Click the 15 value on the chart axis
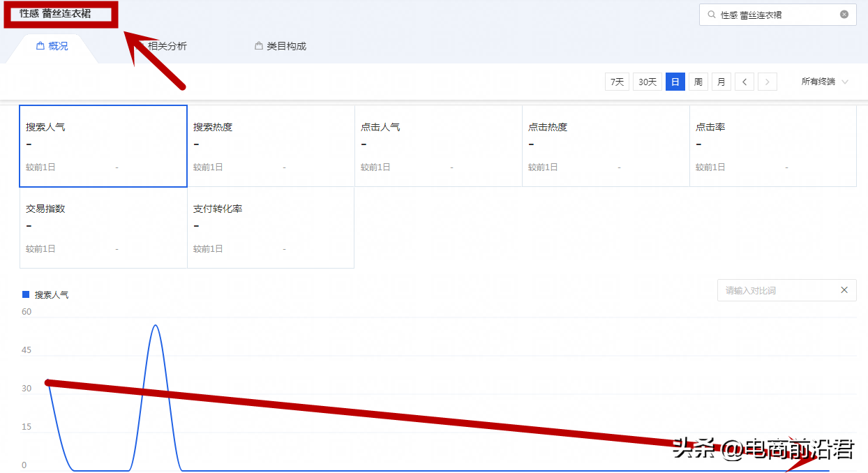 [27, 427]
